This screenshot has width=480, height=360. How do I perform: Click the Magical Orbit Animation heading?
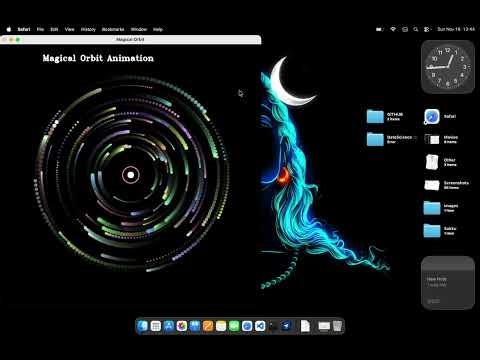click(98, 58)
